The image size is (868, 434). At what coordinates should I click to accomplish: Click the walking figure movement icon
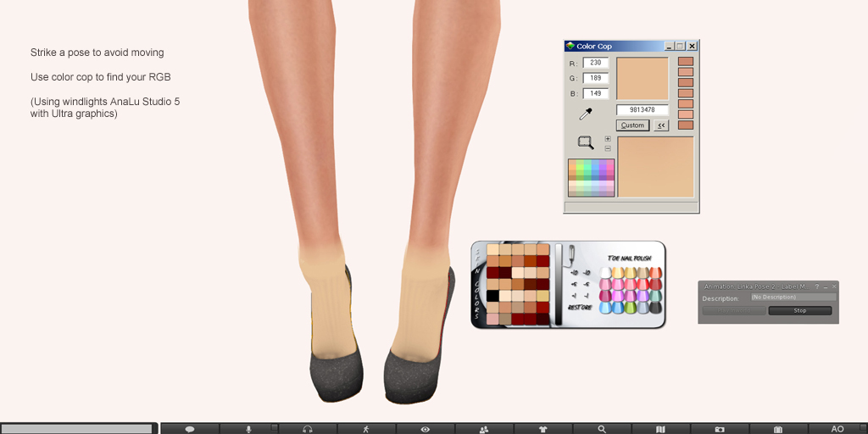coord(366,429)
